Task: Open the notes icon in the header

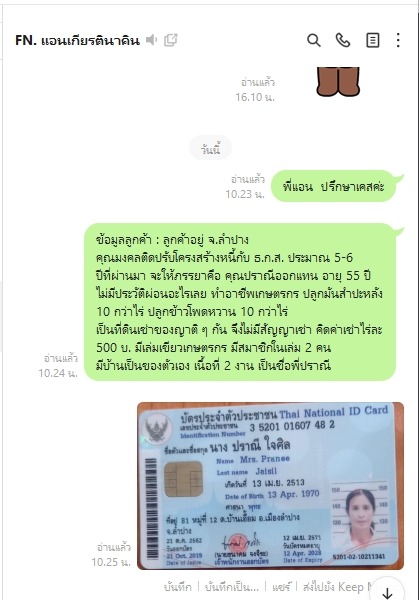Action: (x=372, y=40)
